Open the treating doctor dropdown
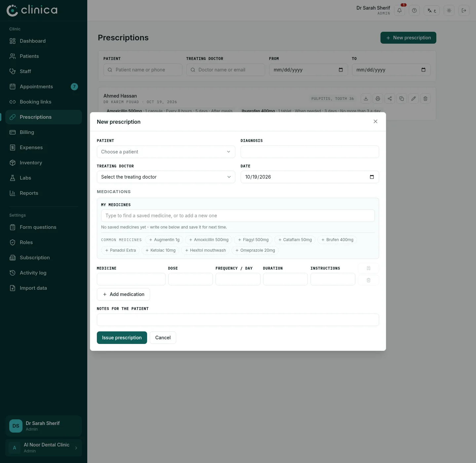 coord(166,177)
